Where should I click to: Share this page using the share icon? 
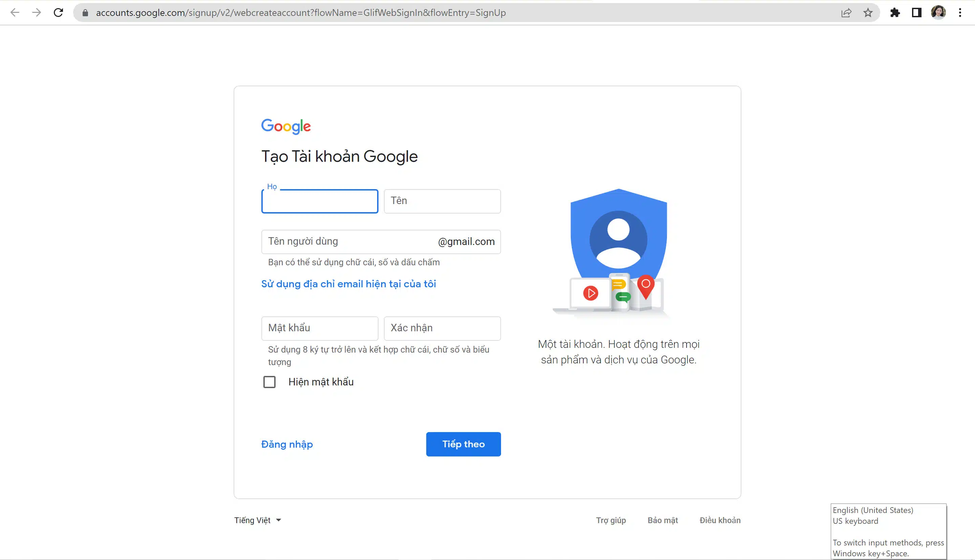tap(846, 13)
